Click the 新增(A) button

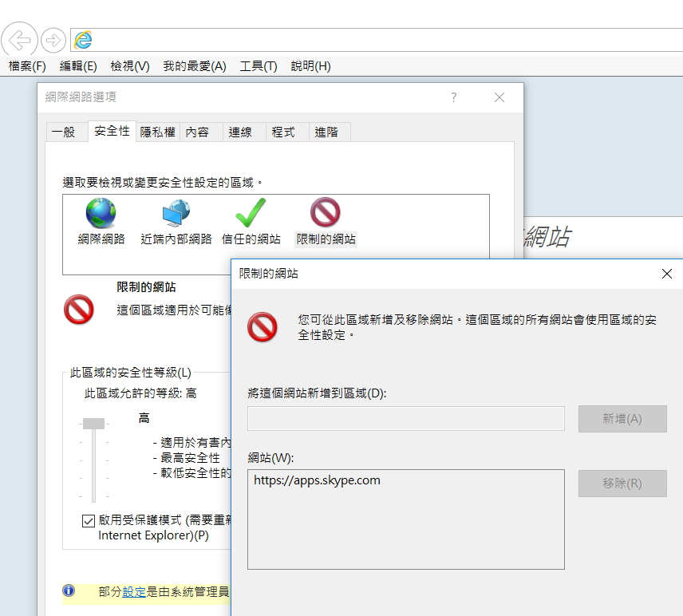622,419
